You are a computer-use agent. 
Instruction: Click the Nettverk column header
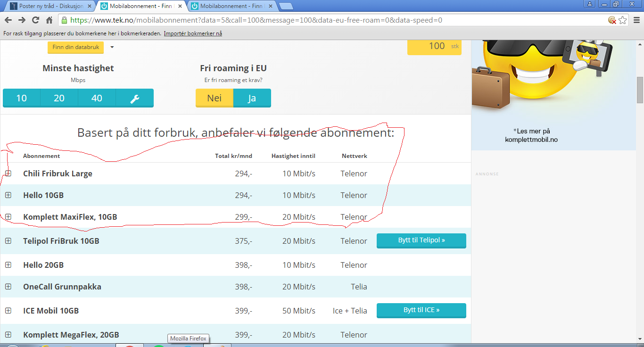pos(355,156)
